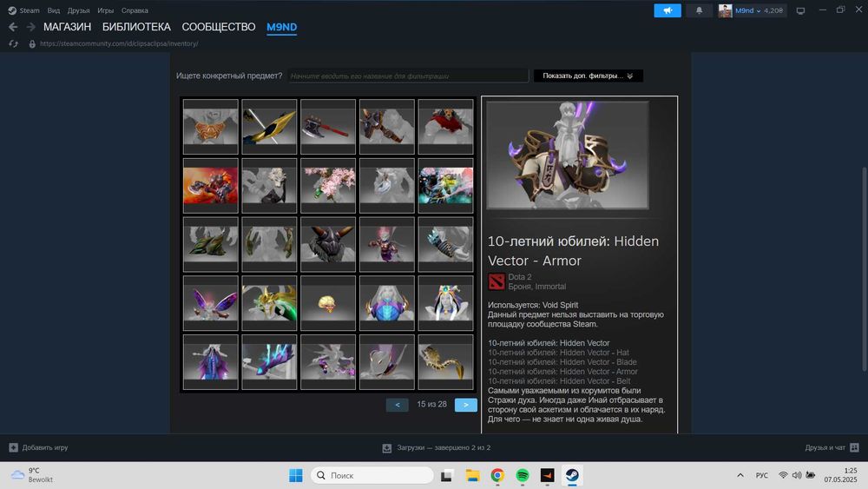Select the blue glowing chest armor item

click(x=387, y=303)
